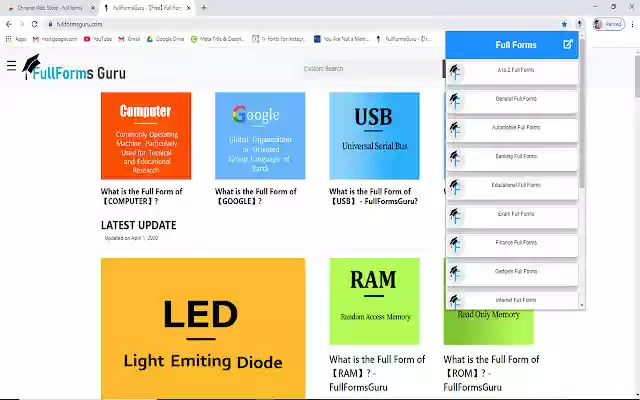Viewport: 640px width, 400px height.
Task: Go back using the browser back arrow
Action: tap(9, 24)
